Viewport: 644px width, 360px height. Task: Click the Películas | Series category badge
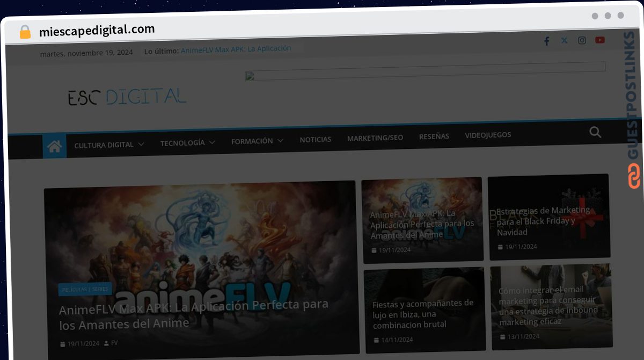[85, 289]
